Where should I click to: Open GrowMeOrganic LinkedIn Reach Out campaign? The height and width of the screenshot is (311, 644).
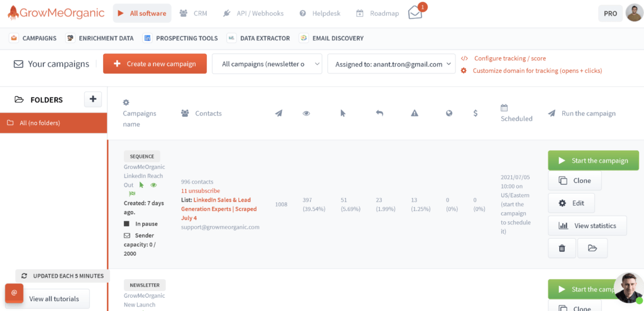point(144,175)
